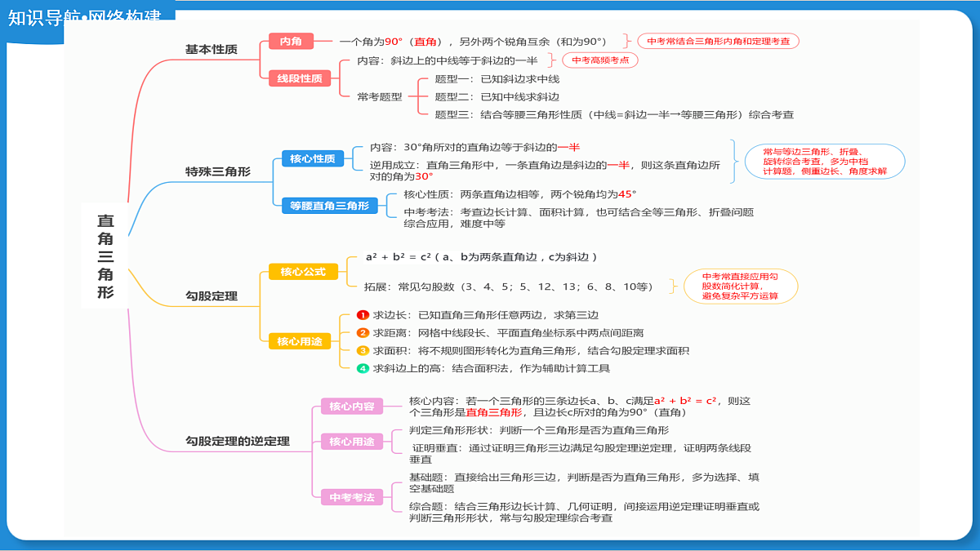The width and height of the screenshot is (980, 551).
Task: Click the yellow 核心用途 node under 勾股定理
Action: [x=300, y=341]
